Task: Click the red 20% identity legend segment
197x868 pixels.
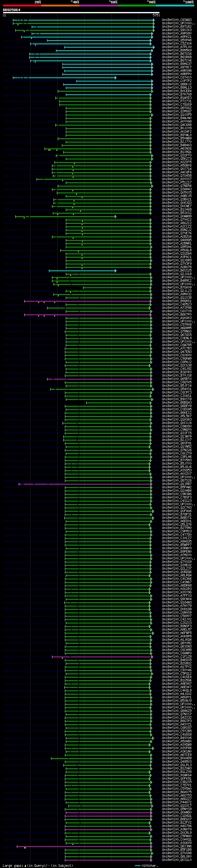Action: tap(22, 6)
